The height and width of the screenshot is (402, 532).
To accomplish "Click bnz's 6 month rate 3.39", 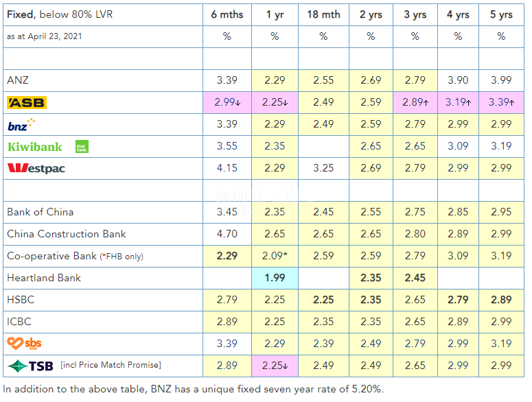I will [x=227, y=124].
